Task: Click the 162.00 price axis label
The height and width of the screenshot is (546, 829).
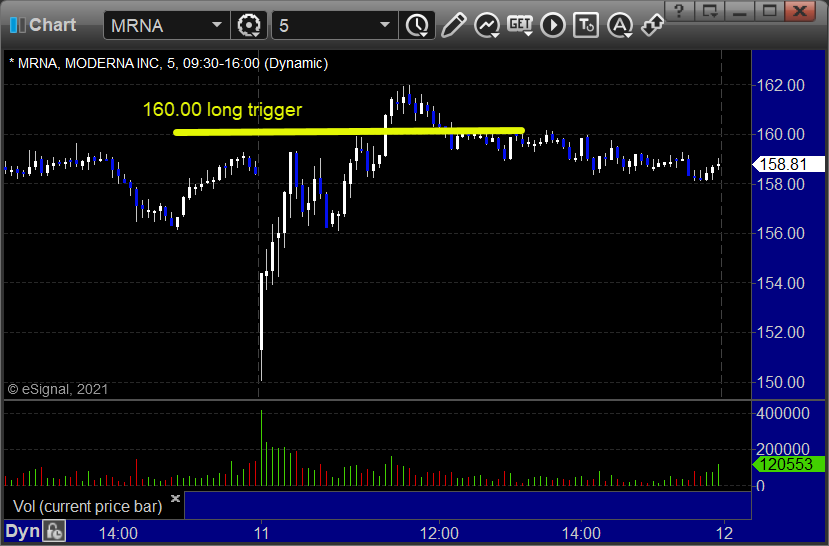Action: (781, 85)
